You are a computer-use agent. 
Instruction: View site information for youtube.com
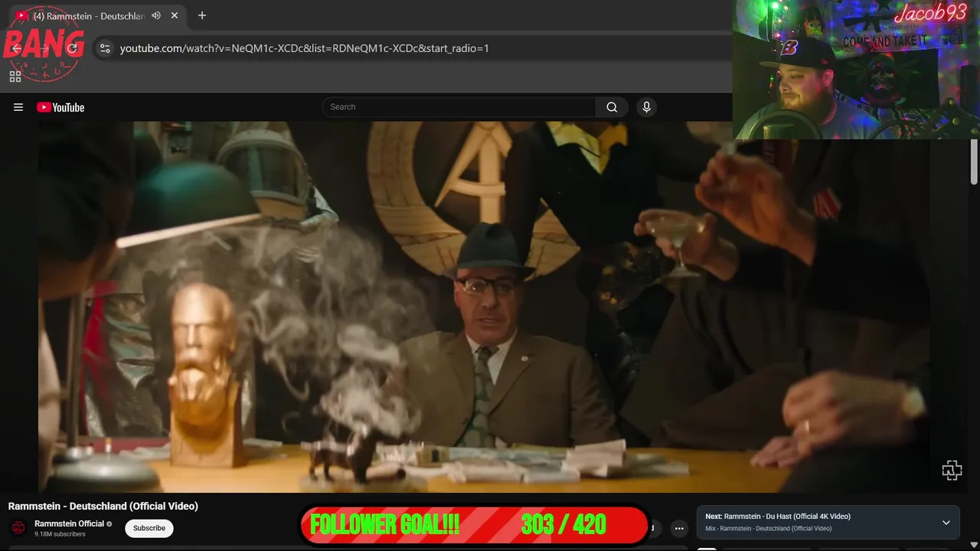[x=105, y=48]
